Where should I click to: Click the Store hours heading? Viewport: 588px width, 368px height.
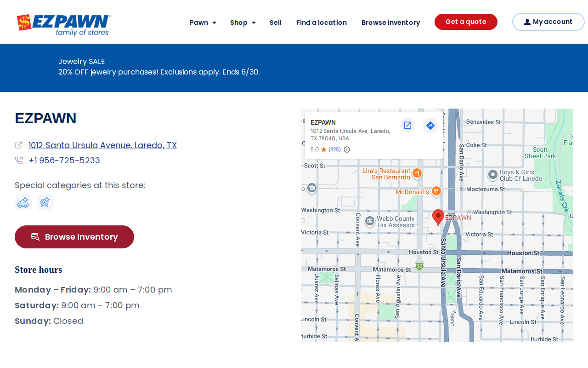[39, 270]
